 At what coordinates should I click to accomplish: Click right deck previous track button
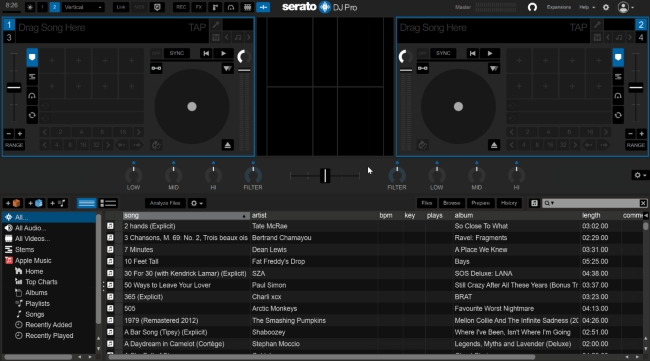click(x=473, y=53)
